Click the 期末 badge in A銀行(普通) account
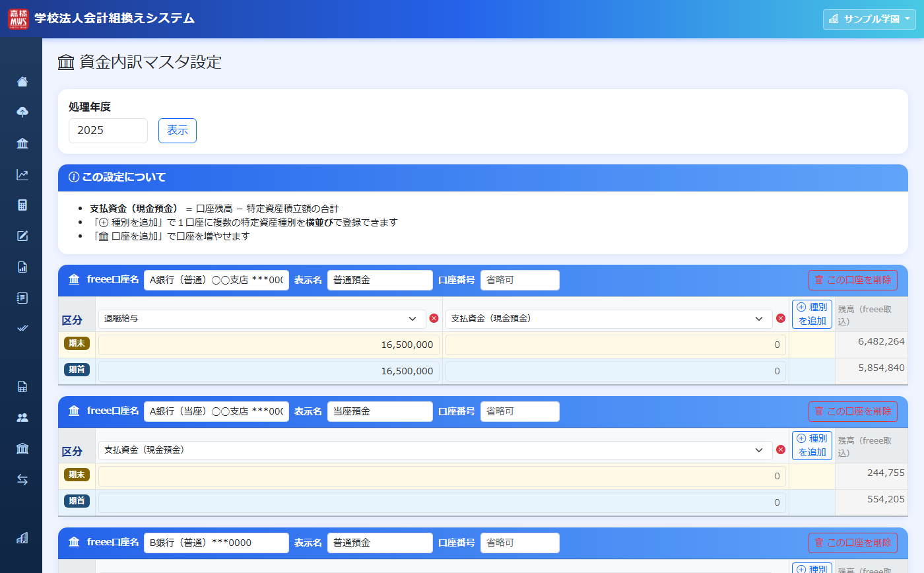Viewport: 924px width, 573px height. (77, 343)
